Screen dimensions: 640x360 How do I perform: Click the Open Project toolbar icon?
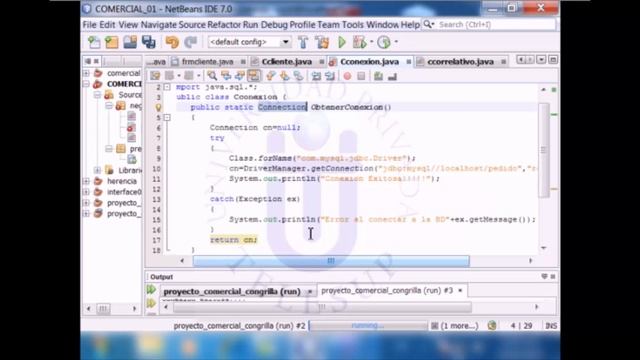point(130,42)
